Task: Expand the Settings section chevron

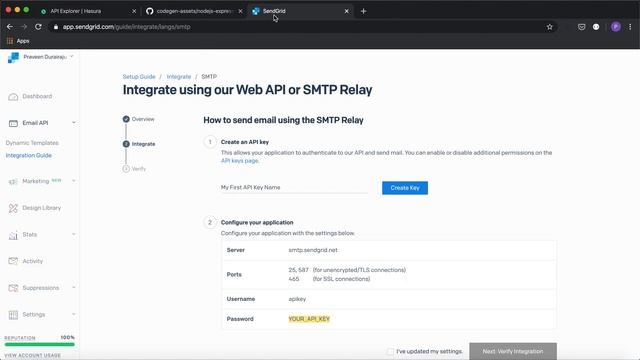Action: 73,314
